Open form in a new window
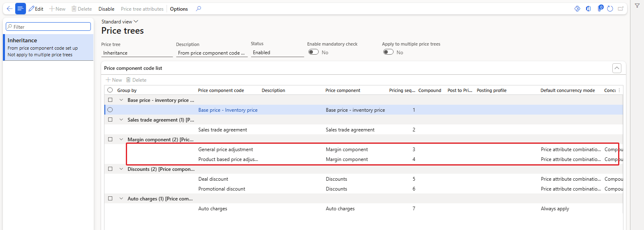 621,9
